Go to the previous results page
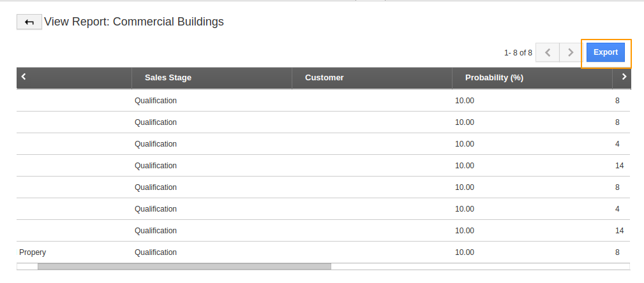The width and height of the screenshot is (644, 283). (548, 52)
